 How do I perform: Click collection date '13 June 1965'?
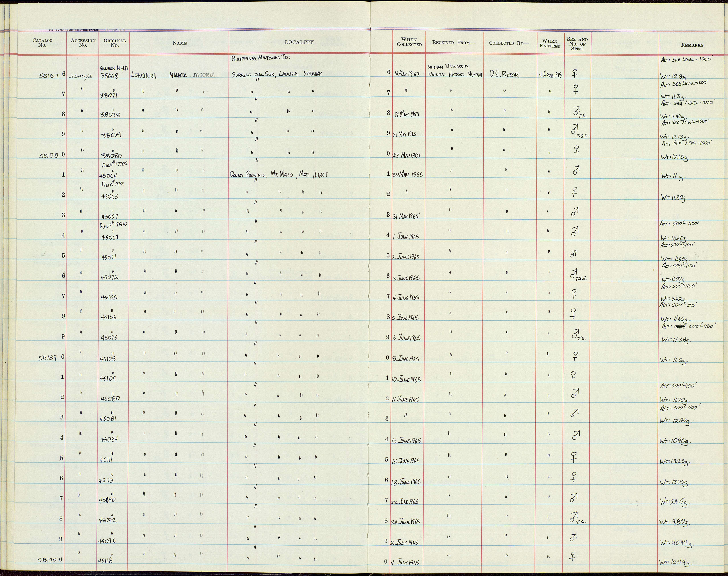click(x=406, y=441)
